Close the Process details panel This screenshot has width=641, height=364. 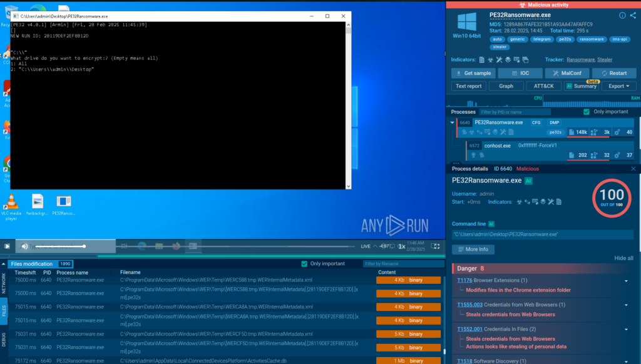click(x=633, y=169)
